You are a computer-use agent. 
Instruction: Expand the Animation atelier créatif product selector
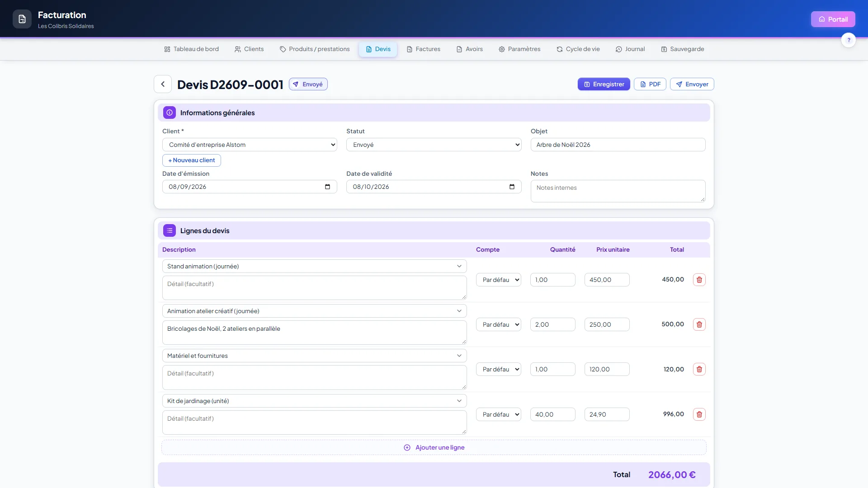(314, 311)
